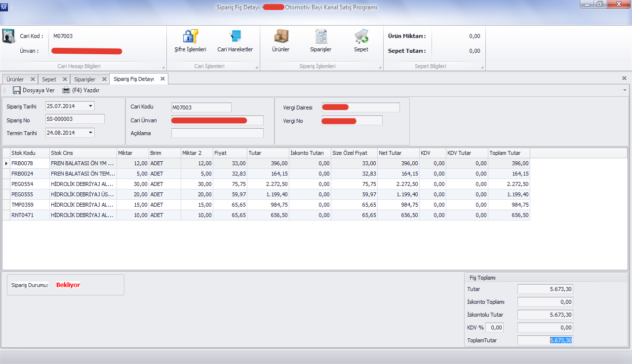Print using (F4) Yazdır
632x364 pixels.
81,90
